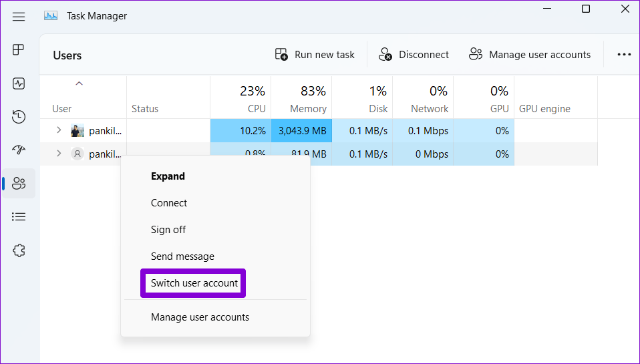This screenshot has width=640, height=364.
Task: Sort by the Disk column header
Action: pos(362,98)
